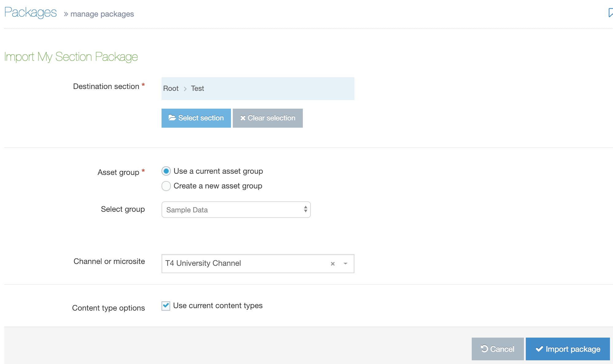Screen dimensions: 613x364
Task: Go to Packages heading link
Action: point(30,12)
